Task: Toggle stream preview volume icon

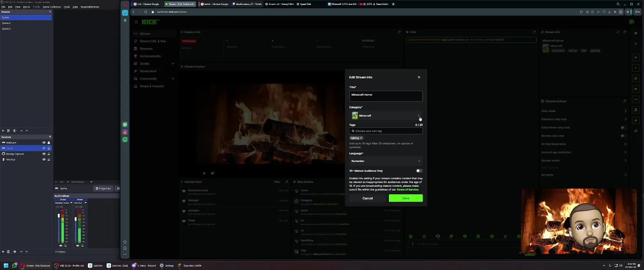Action: point(212,173)
